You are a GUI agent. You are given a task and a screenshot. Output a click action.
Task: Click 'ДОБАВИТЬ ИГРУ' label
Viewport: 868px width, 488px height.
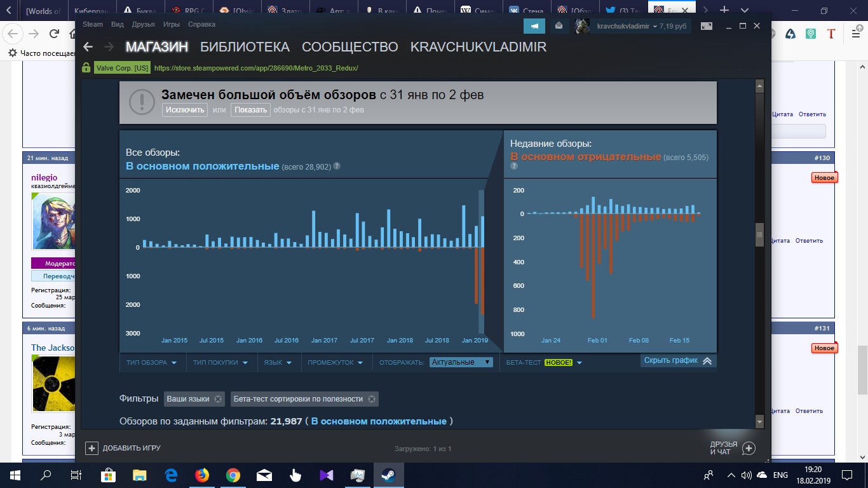[132, 448]
